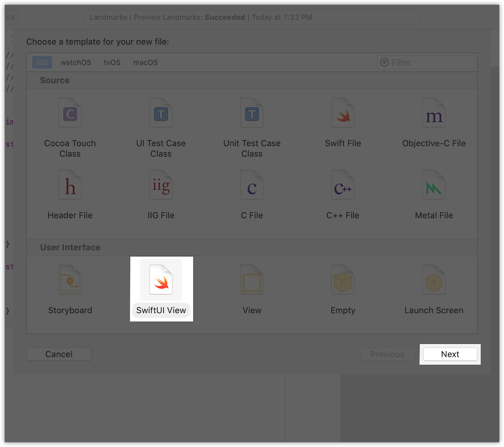The height and width of the screenshot is (447, 504).
Task: Open the tvOS platform tab
Action: pyautogui.click(x=112, y=63)
